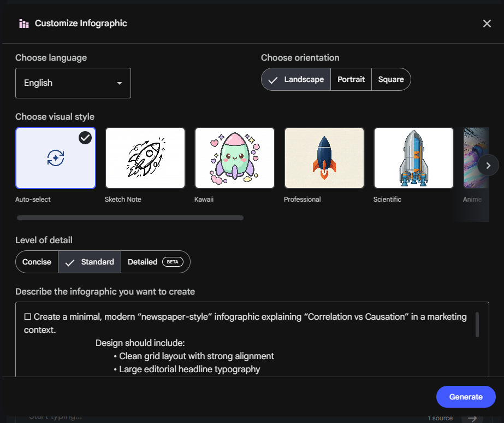Open the English language dropdown
The image size is (504, 423).
tap(73, 83)
